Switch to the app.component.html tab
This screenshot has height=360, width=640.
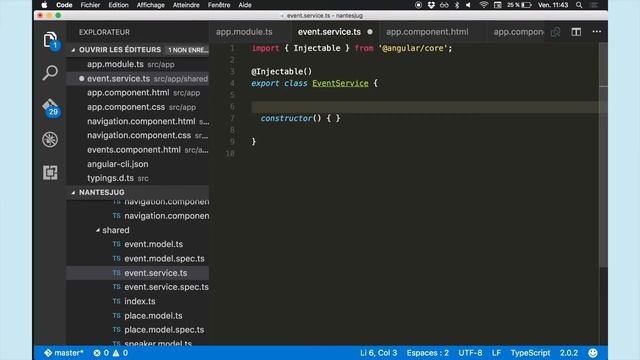(x=427, y=32)
